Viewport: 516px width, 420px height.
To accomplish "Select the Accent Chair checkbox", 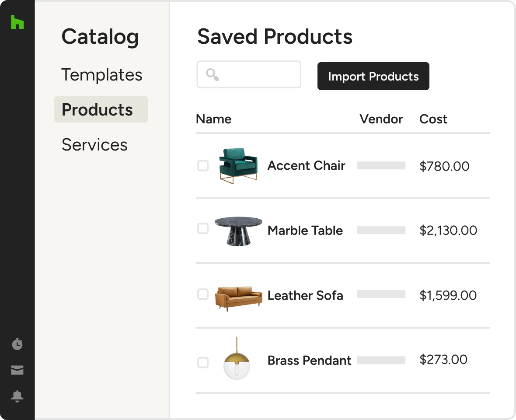I will (x=203, y=166).
